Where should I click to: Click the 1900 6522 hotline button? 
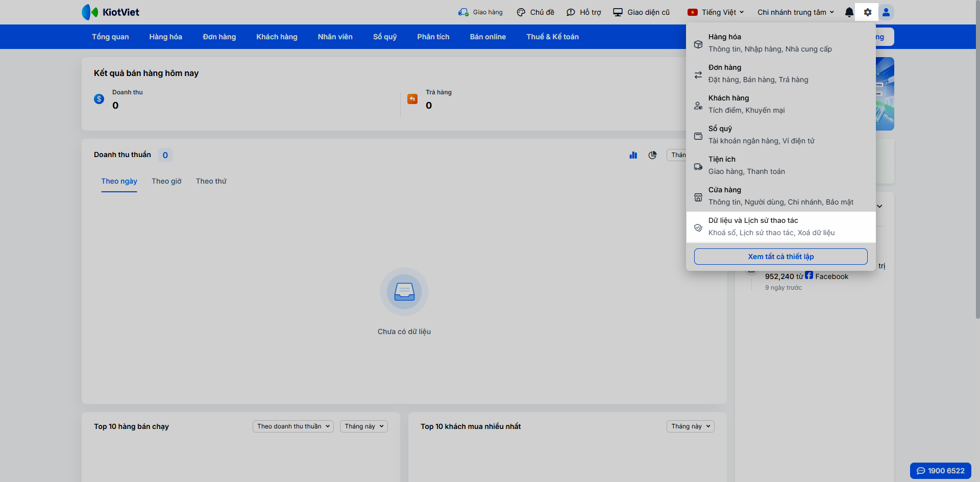(x=941, y=471)
